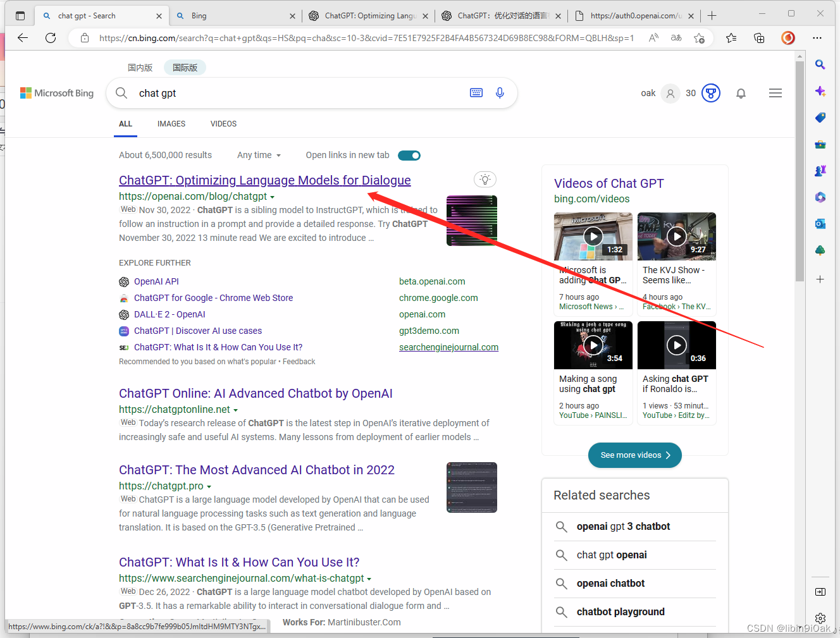Expand the Any time filter dropdown

259,155
